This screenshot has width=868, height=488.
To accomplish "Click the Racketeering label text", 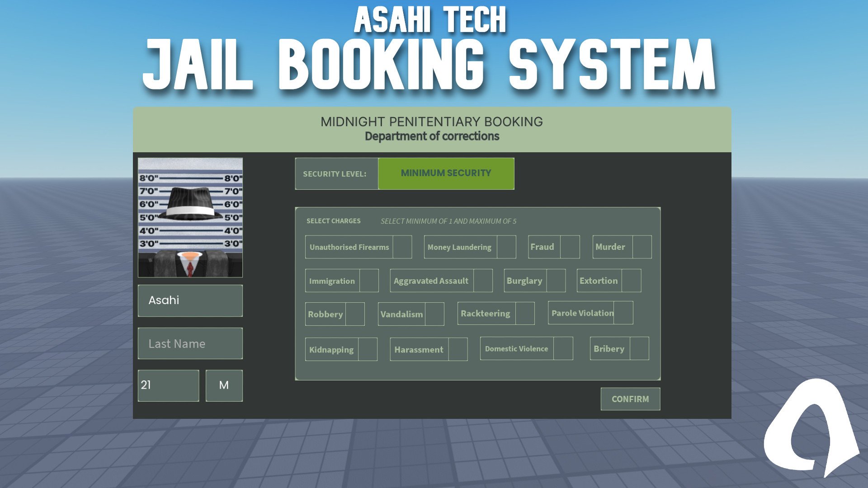I will coord(485,313).
